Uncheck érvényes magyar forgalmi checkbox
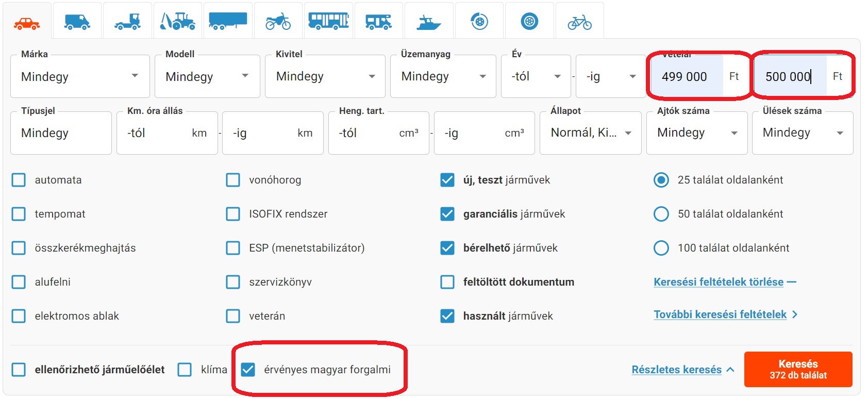Screen dimensions: 868x398 (248, 370)
